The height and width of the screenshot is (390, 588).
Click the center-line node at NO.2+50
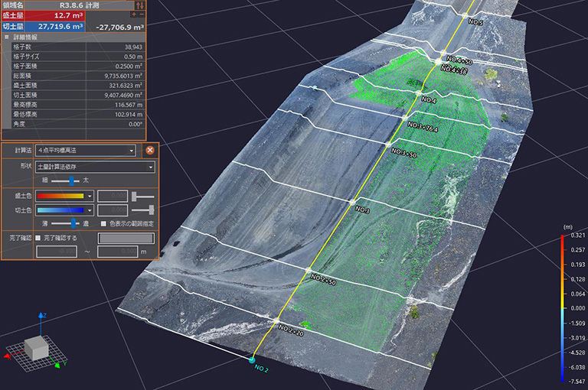click(309, 270)
